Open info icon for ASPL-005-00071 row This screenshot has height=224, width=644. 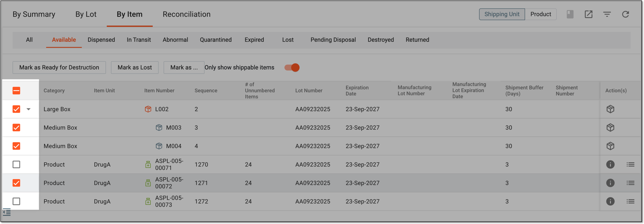coord(610,165)
